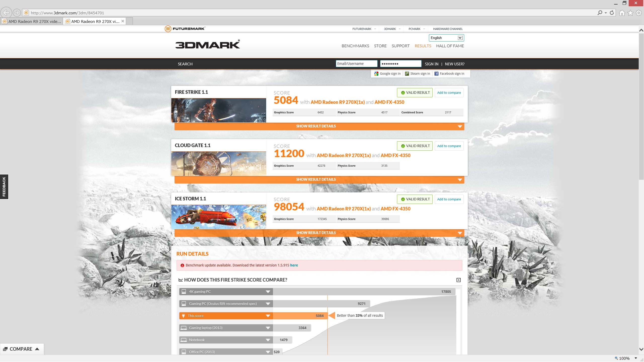Click the Email/Username field
This screenshot has height=362, width=644.
tap(356, 64)
